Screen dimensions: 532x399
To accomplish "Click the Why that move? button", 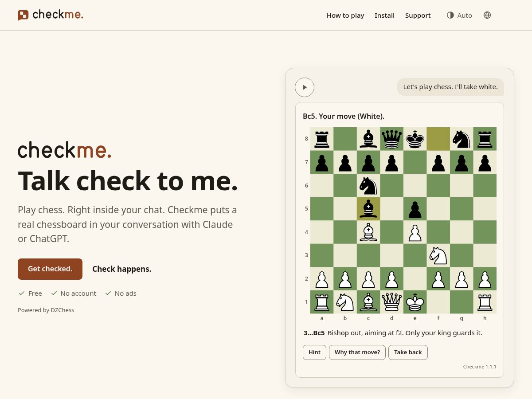I will point(357,352).
